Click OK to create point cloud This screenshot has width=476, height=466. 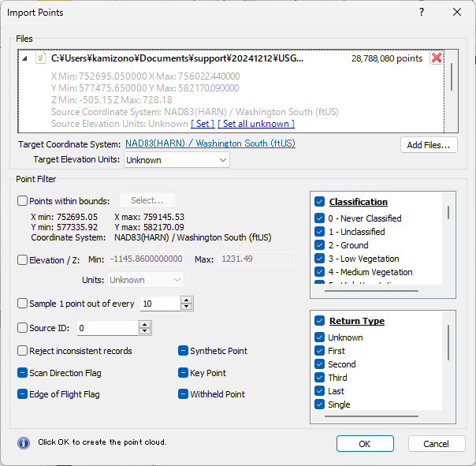coord(365,444)
